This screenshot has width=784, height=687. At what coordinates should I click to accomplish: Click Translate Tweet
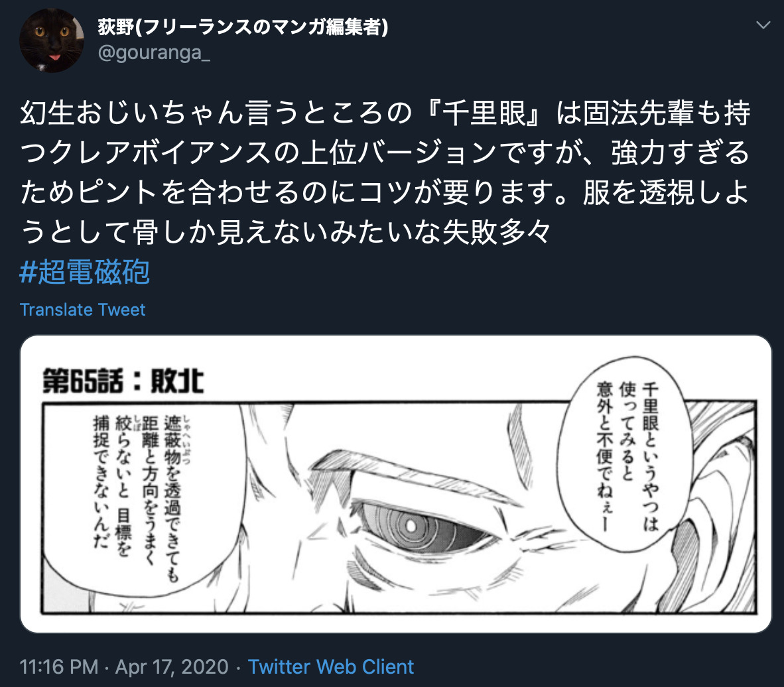[x=82, y=310]
